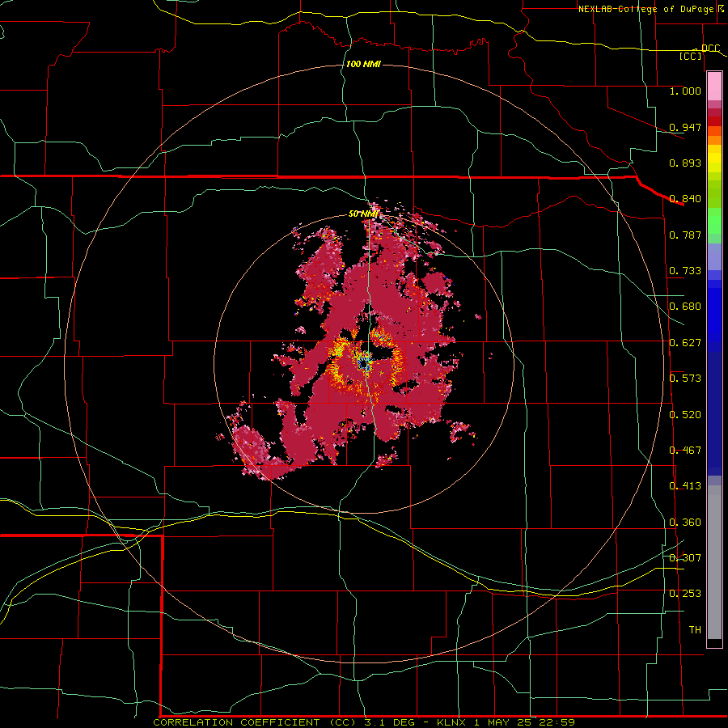Click the 0.840 color scale label
This screenshot has height=728, width=728.
[685, 199]
